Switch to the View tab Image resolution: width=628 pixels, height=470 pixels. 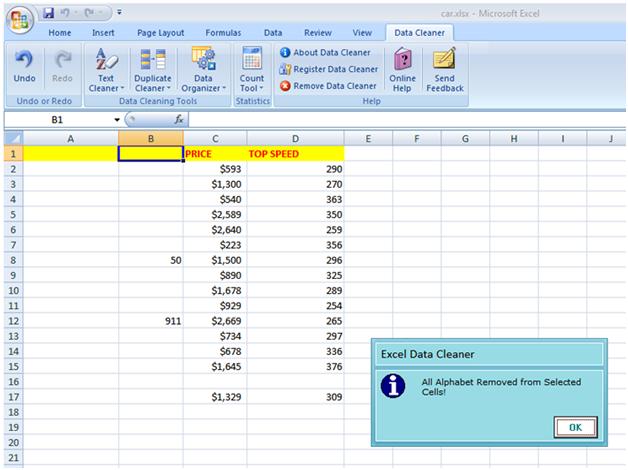[x=362, y=33]
